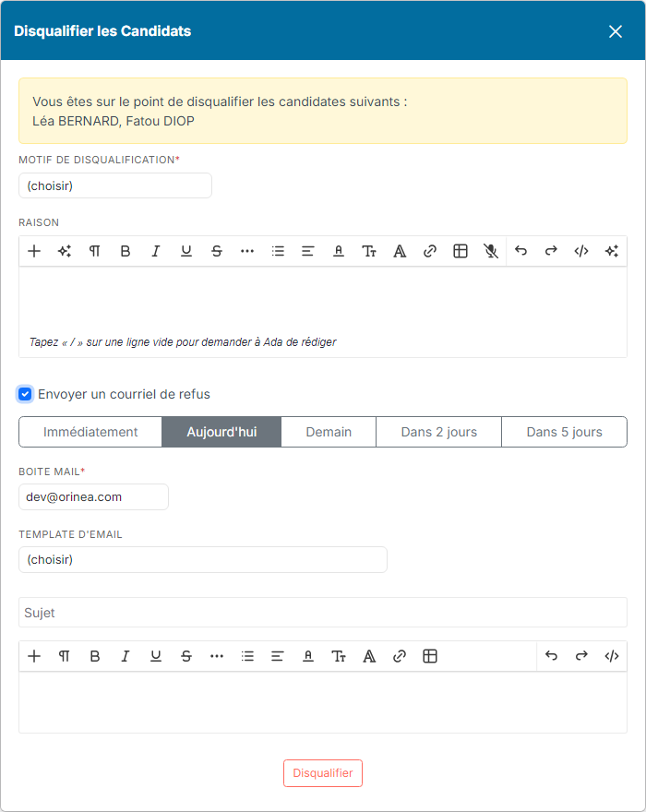Open the Ada AI sparkle tool at left of Raison toolbar
This screenshot has height=812, width=646.
coord(65,251)
